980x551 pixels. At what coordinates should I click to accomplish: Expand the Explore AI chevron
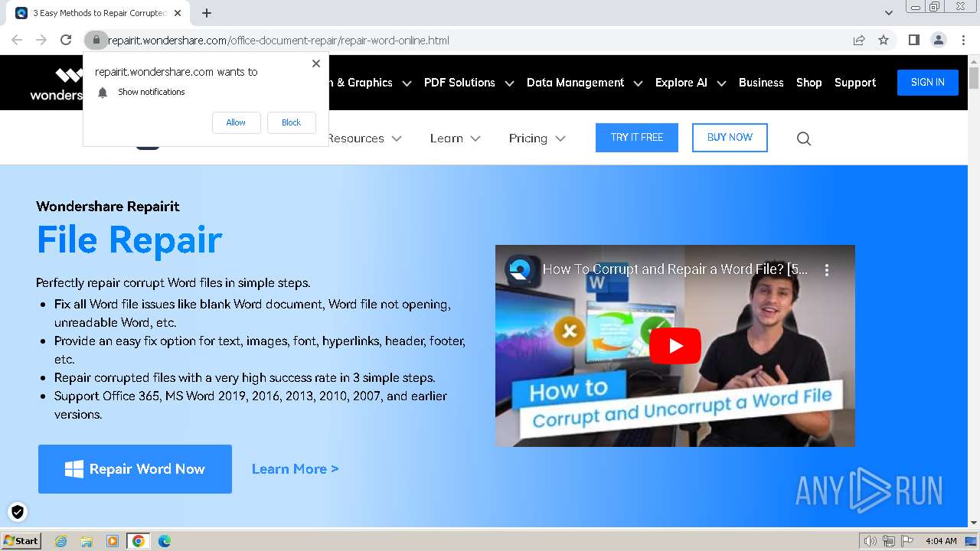point(721,83)
